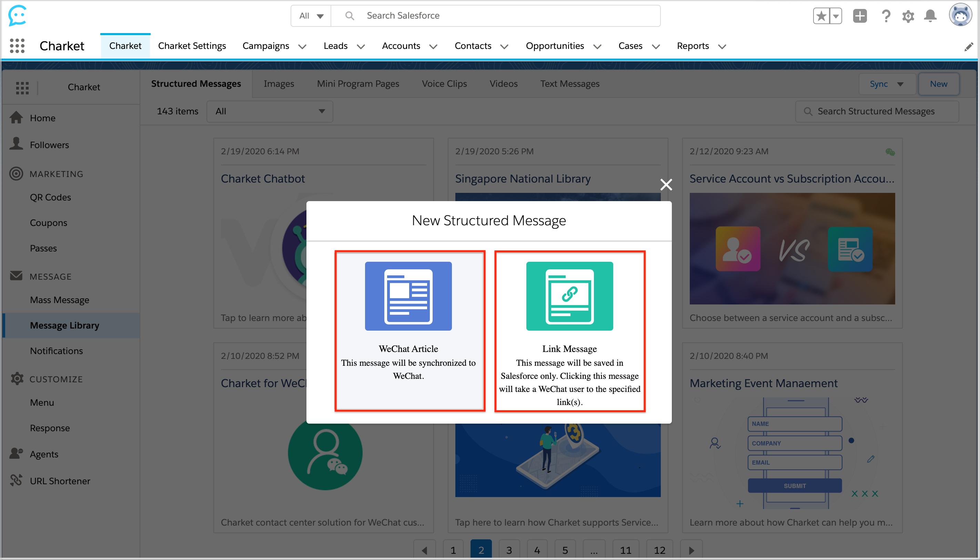Click the URL Shortener link icon
Image resolution: width=980 pixels, height=560 pixels.
click(16, 480)
